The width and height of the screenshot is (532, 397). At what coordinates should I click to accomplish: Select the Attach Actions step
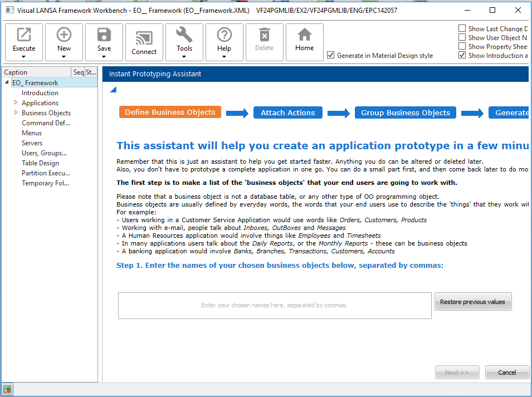tap(287, 112)
